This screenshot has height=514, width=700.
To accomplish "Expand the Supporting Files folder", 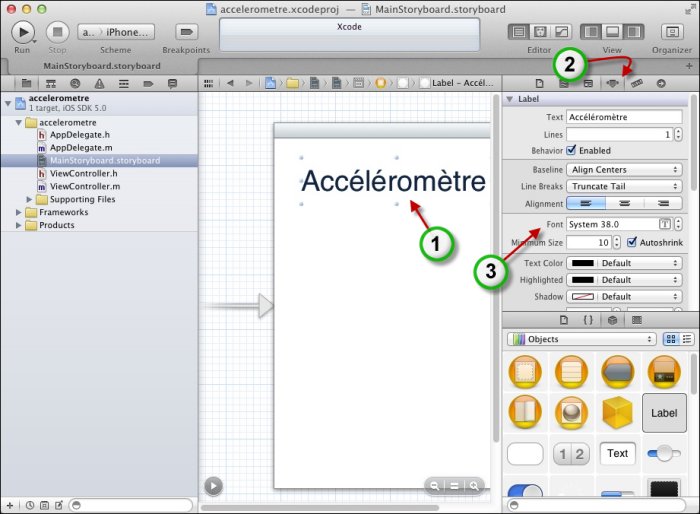I will pos(29,199).
